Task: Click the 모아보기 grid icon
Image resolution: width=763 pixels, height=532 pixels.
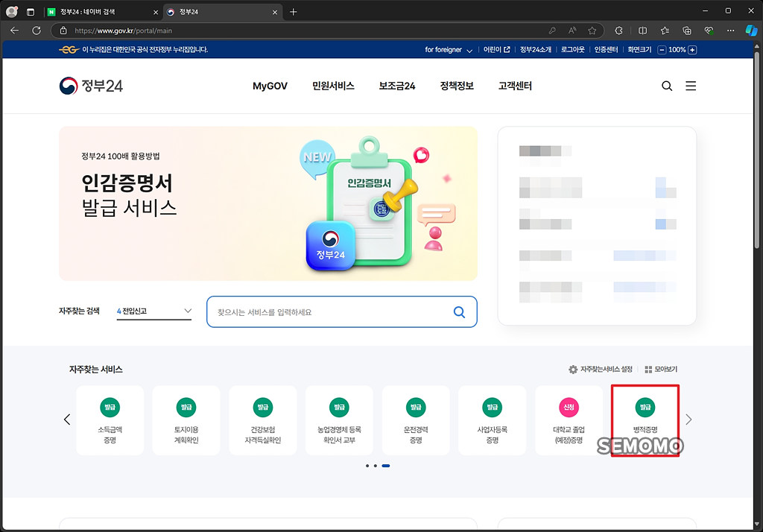Action: (x=661, y=370)
